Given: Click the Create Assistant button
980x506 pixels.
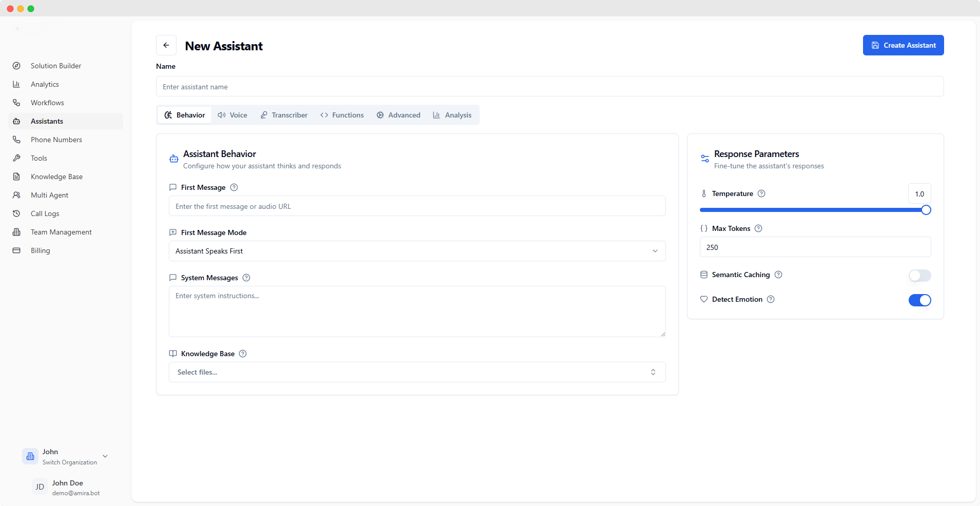Looking at the screenshot, I should pyautogui.click(x=903, y=45).
